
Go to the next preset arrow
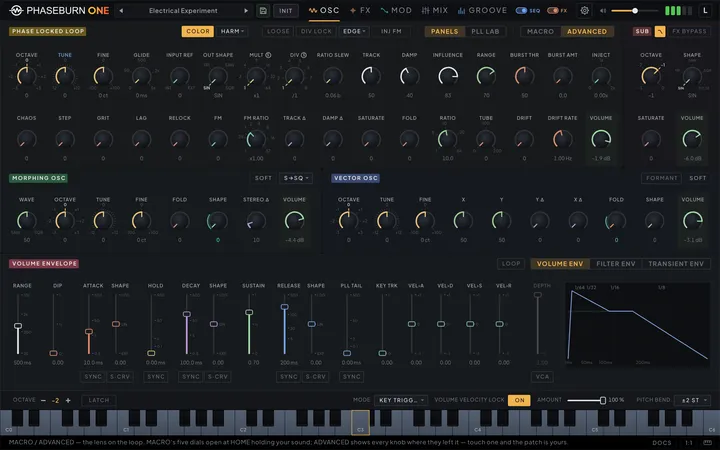(246, 11)
